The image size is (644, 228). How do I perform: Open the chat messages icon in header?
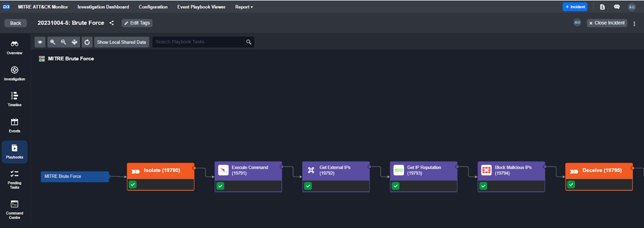[x=617, y=7]
